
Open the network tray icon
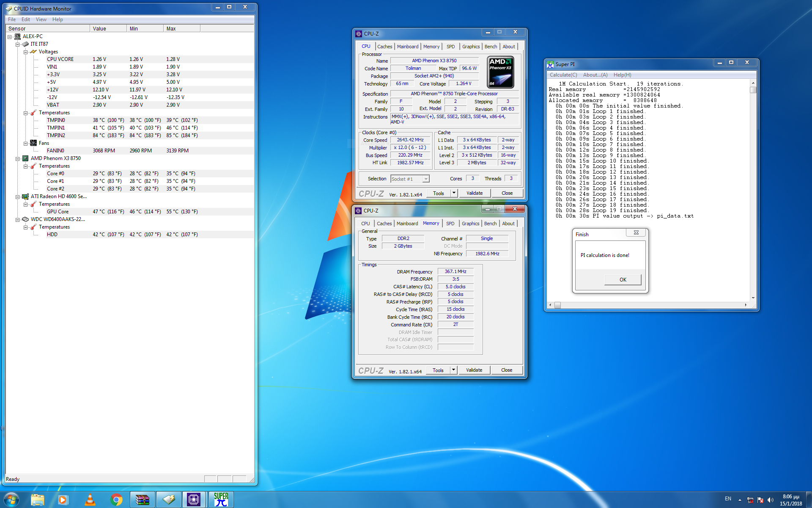pos(750,500)
